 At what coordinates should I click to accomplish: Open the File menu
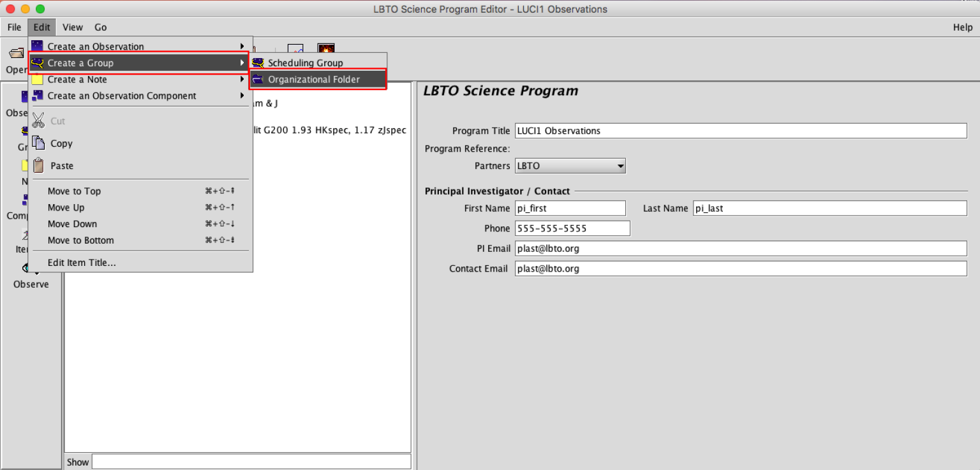pyautogui.click(x=14, y=27)
